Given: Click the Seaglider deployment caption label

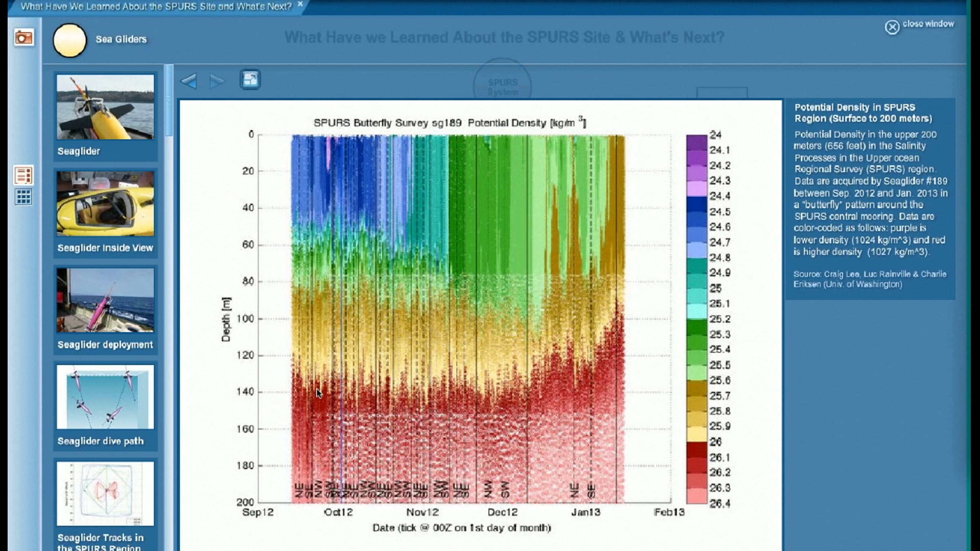Looking at the screenshot, I should point(105,345).
